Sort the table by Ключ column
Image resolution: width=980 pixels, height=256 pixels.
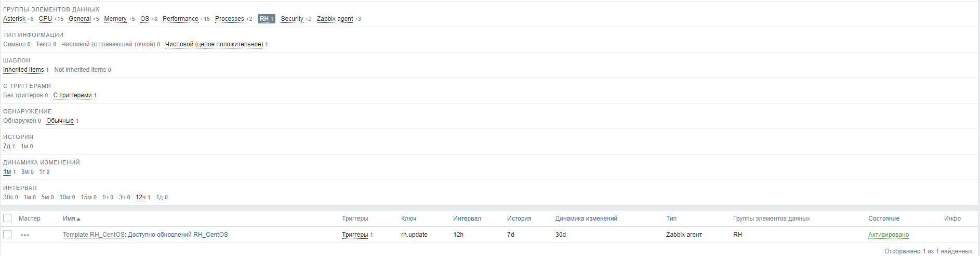(408, 219)
